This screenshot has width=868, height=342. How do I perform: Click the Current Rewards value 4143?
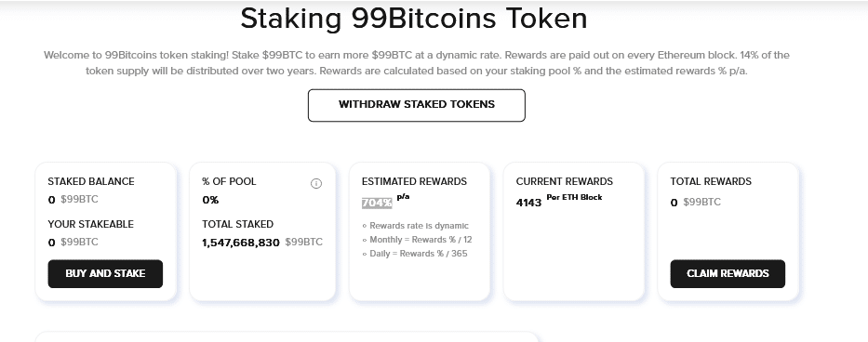point(528,203)
